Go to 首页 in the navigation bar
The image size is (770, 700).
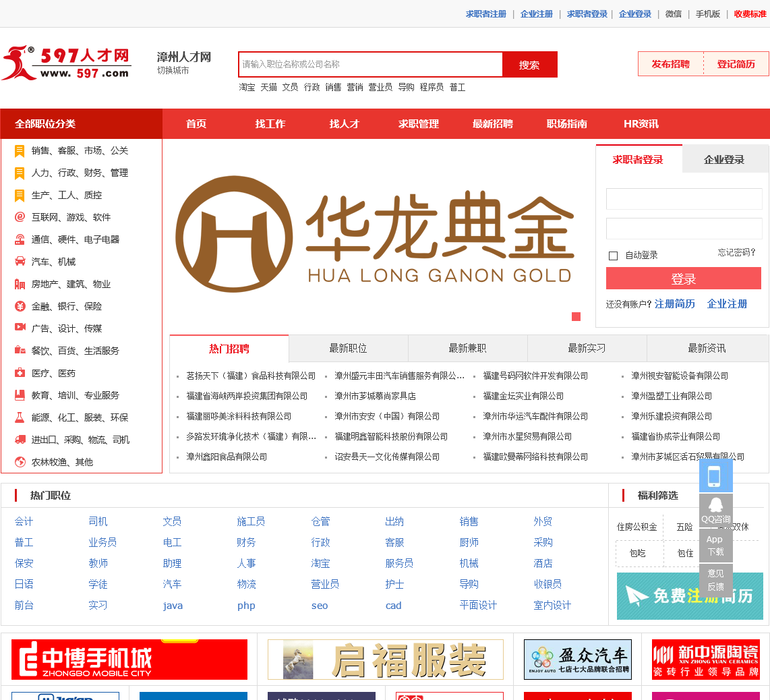(196, 124)
